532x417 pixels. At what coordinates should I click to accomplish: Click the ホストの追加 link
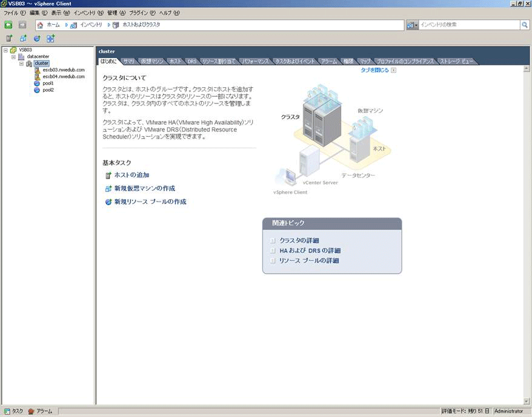[132, 175]
